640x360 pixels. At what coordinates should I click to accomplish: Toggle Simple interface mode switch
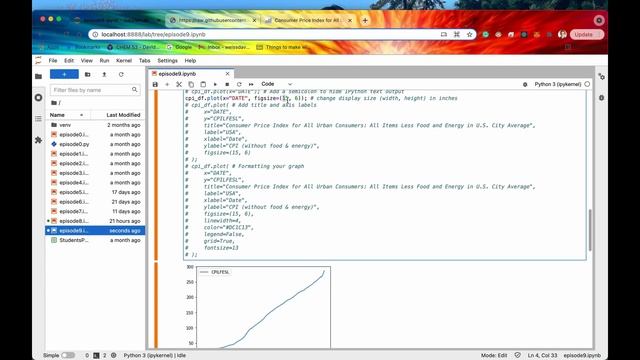pos(68,355)
